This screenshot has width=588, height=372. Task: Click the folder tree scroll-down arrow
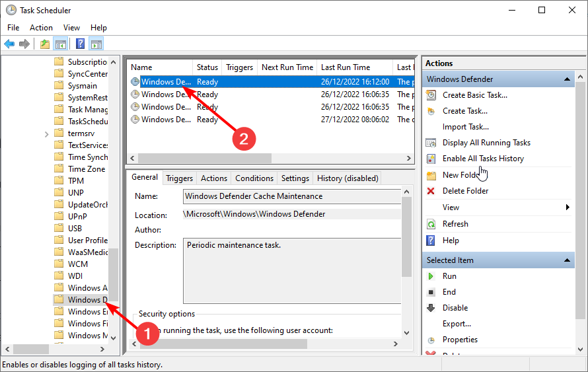[114, 338]
